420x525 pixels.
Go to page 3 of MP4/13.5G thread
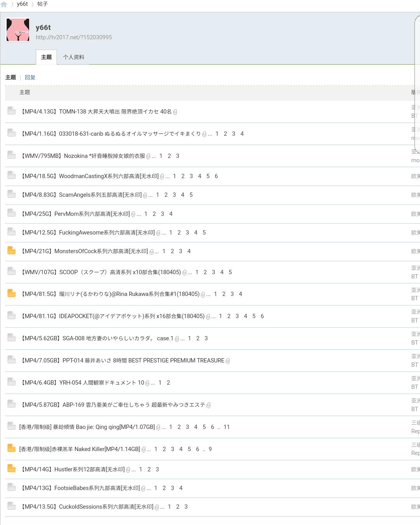pyautogui.click(x=186, y=507)
